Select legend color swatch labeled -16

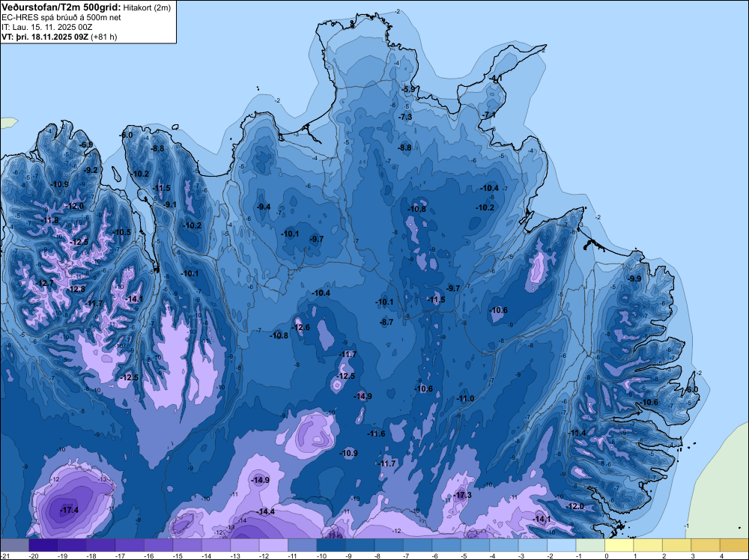[158, 545]
